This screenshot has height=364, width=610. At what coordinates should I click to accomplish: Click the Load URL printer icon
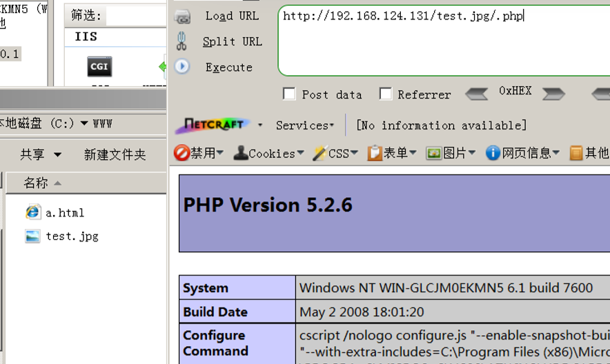pos(182,17)
